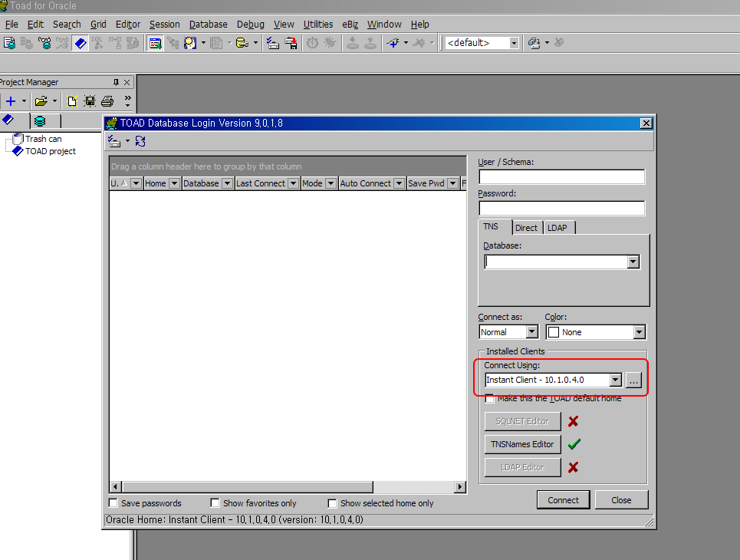Viewport: 740px width, 560px height.
Task: Click the Password input field
Action: click(x=561, y=208)
